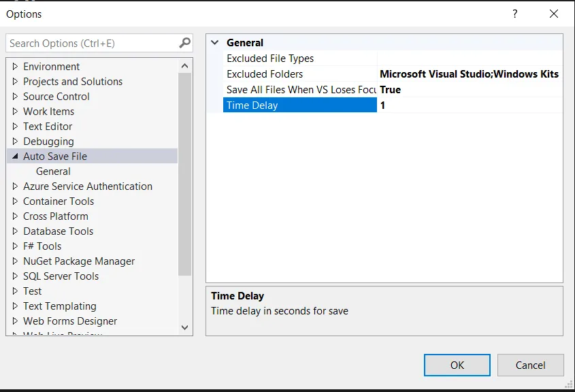Expand NuGet Package Manager node
The image size is (575, 392).
pos(15,261)
